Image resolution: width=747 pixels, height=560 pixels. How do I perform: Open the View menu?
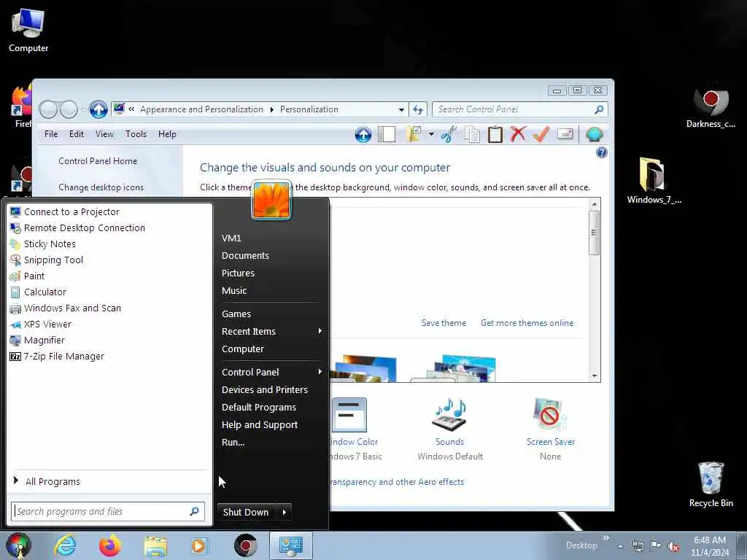pyautogui.click(x=104, y=134)
